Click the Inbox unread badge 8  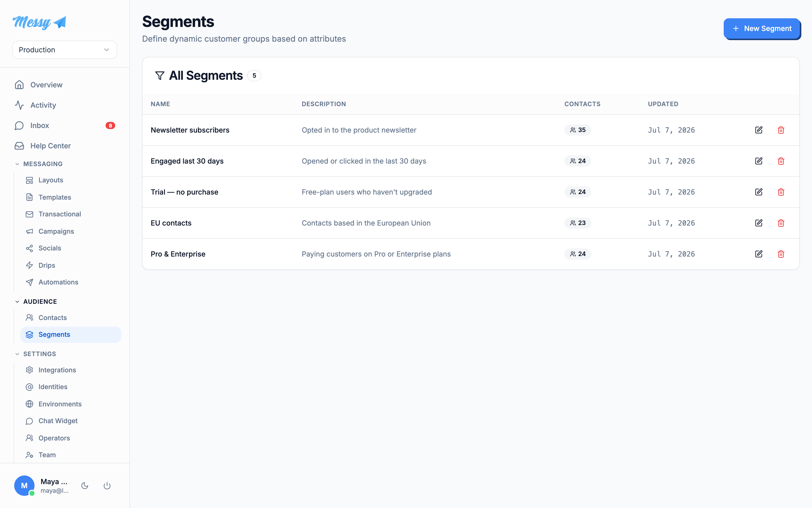[x=110, y=125]
